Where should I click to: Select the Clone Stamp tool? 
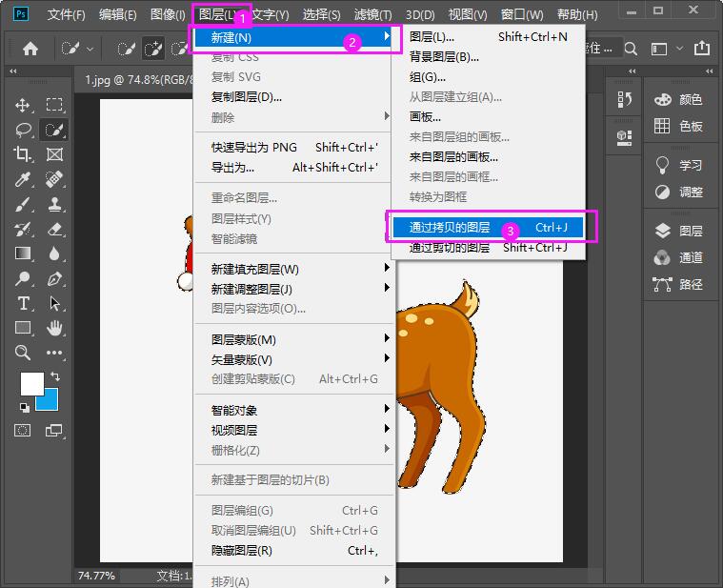pos(54,204)
